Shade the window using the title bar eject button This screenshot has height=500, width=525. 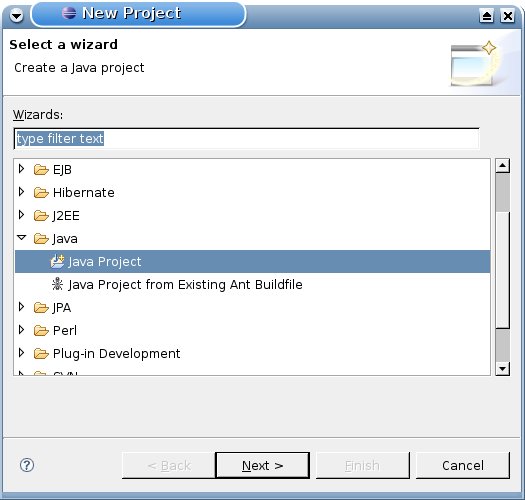point(486,16)
